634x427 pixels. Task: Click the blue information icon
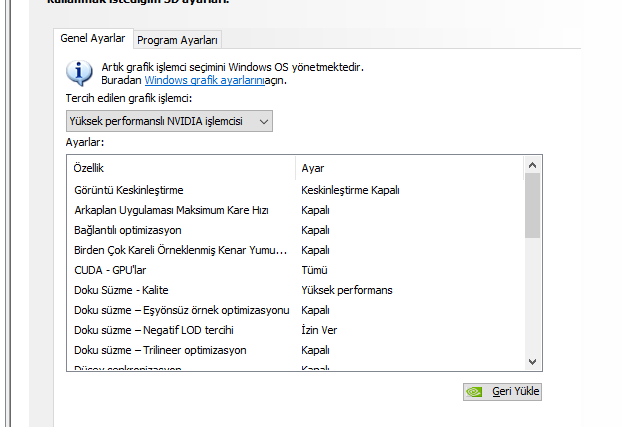coord(79,73)
